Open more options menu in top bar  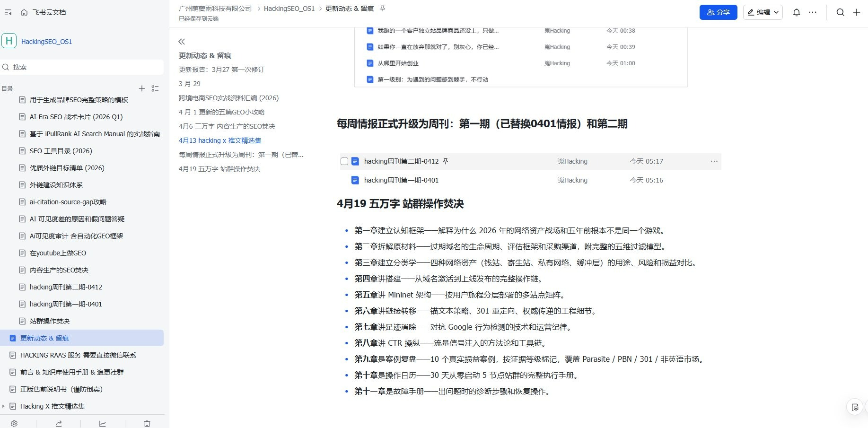click(x=813, y=12)
